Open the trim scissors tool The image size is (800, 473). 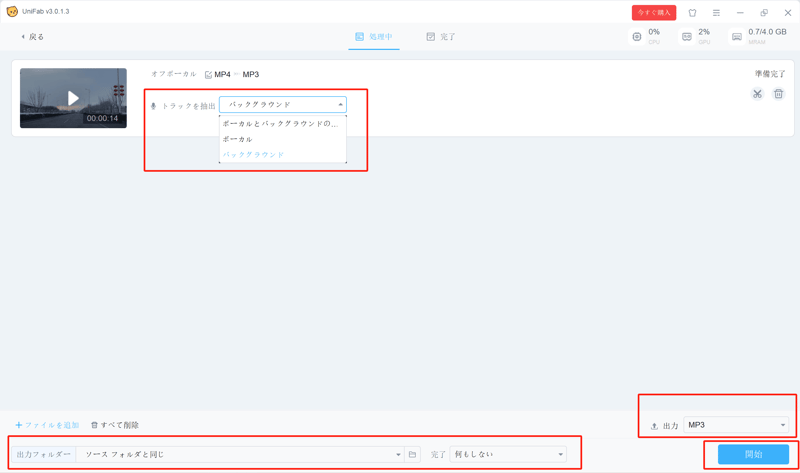click(757, 94)
